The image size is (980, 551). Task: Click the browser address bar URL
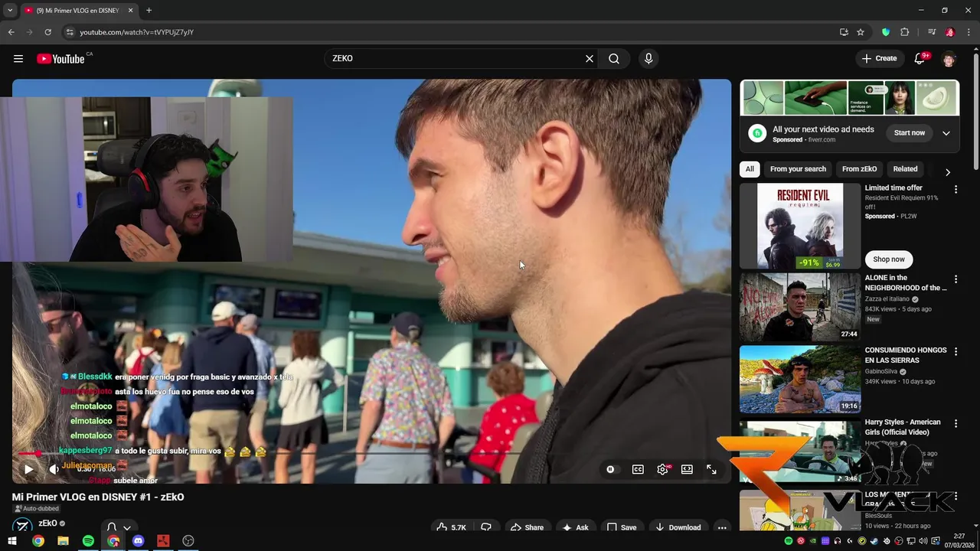[x=137, y=32]
